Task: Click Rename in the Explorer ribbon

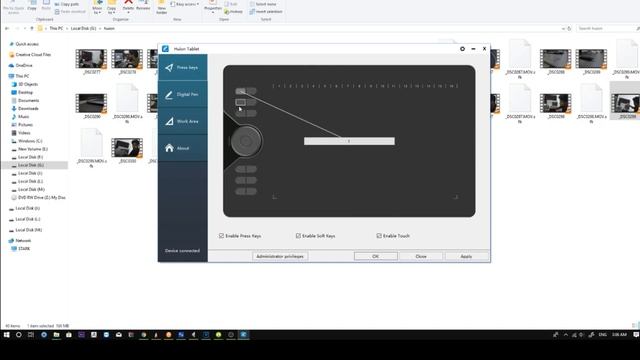Action: [143, 5]
